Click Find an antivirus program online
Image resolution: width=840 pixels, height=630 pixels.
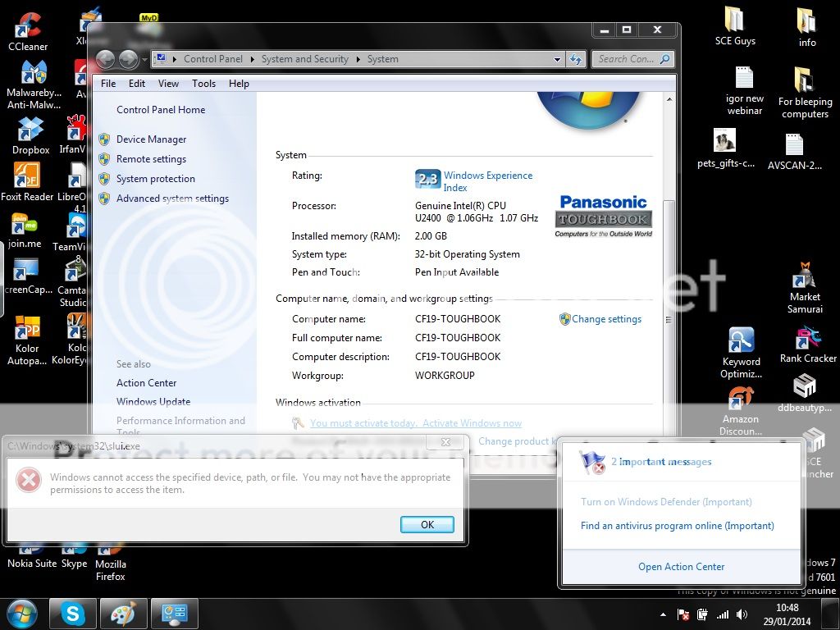pos(677,526)
